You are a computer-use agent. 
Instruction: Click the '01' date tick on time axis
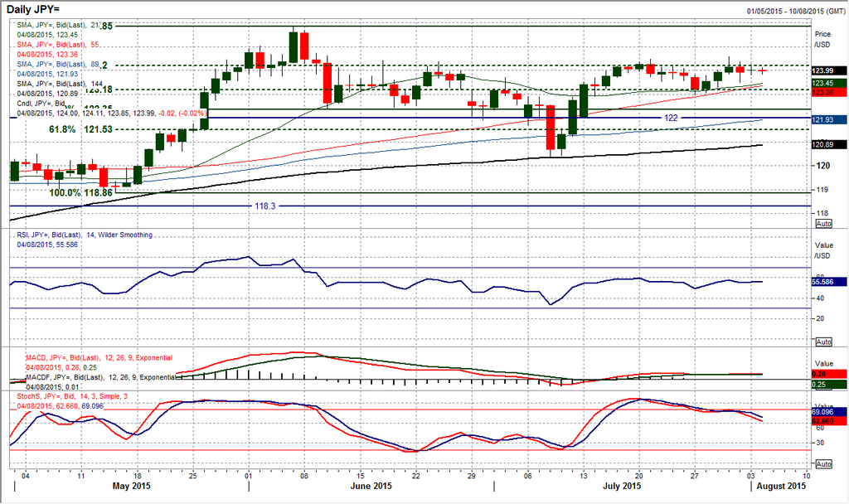(249, 476)
